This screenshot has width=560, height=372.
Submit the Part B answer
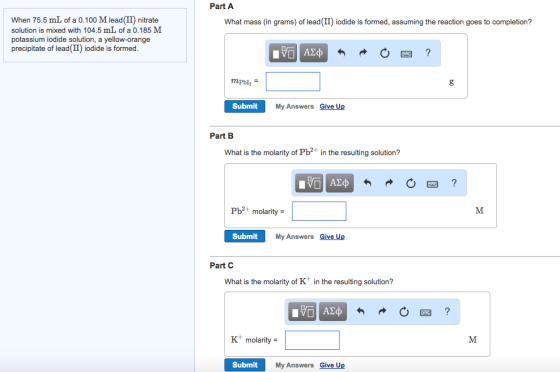pos(245,236)
